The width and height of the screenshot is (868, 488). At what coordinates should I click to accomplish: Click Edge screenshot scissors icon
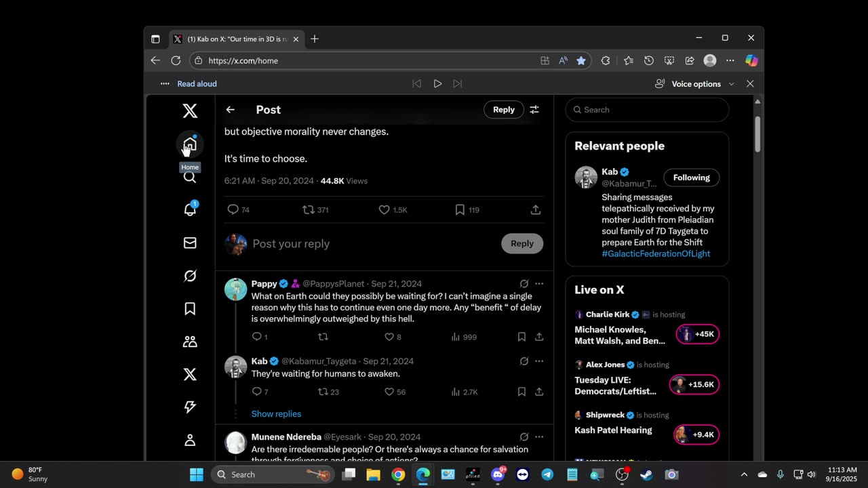pos(669,60)
